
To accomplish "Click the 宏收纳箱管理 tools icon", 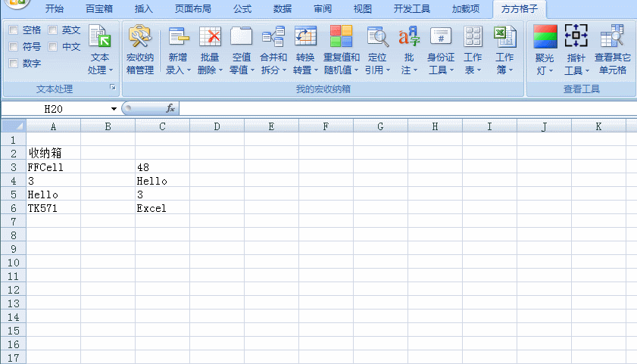I will (139, 37).
